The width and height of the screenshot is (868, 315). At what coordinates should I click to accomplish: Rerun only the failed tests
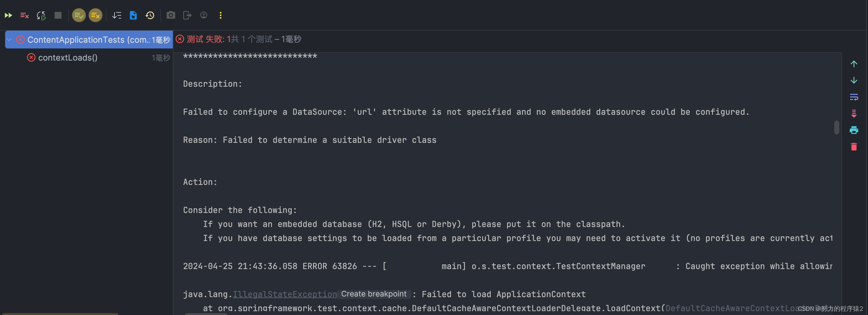click(24, 15)
